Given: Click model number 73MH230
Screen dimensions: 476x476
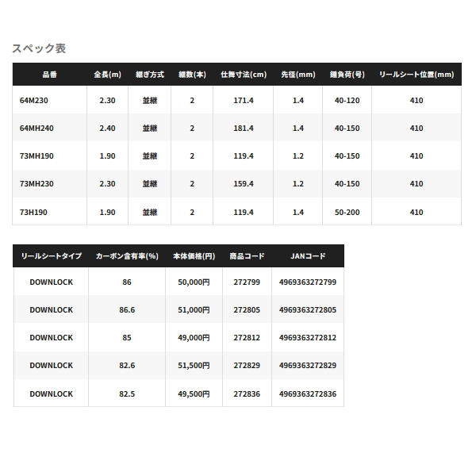Looking at the screenshot, I should [36, 184].
